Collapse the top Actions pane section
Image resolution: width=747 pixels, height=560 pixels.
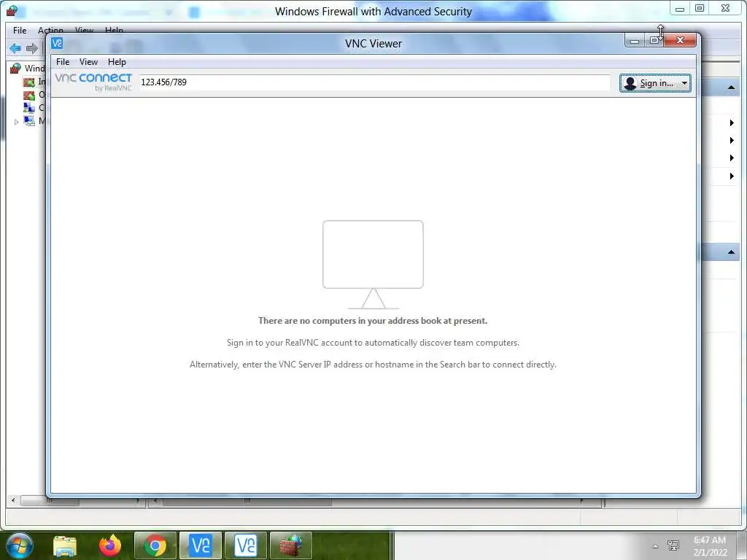pos(731,87)
